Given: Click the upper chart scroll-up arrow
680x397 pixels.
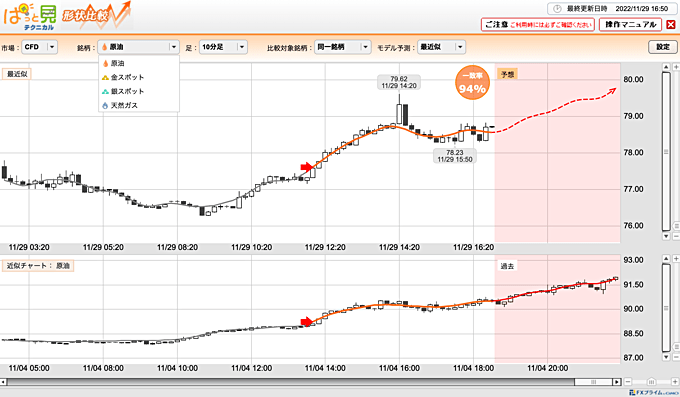Looking at the screenshot, I should [x=666, y=67].
